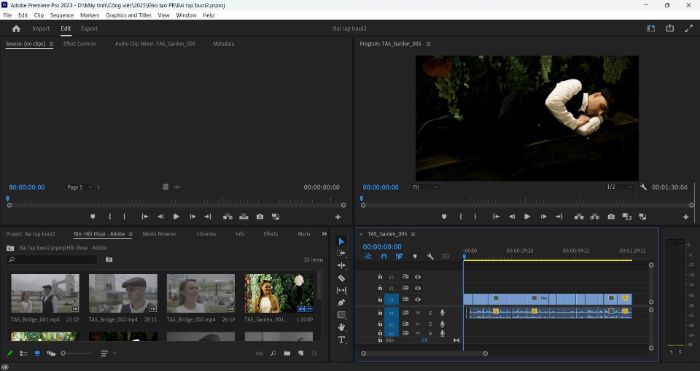Toggle Linked Selection in timeline
This screenshot has height=371, width=700.
click(x=399, y=256)
